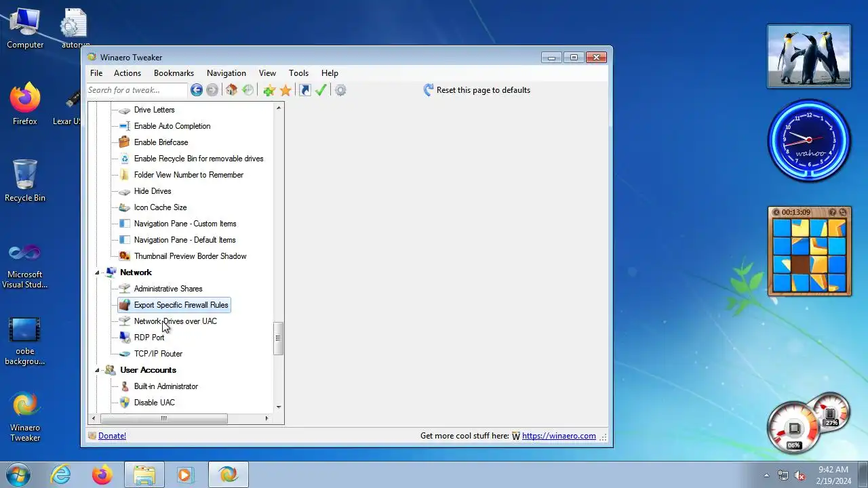Click the Thumbnail Preview Border Shadow icon
Screen dimensions: 868x488
(x=124, y=256)
